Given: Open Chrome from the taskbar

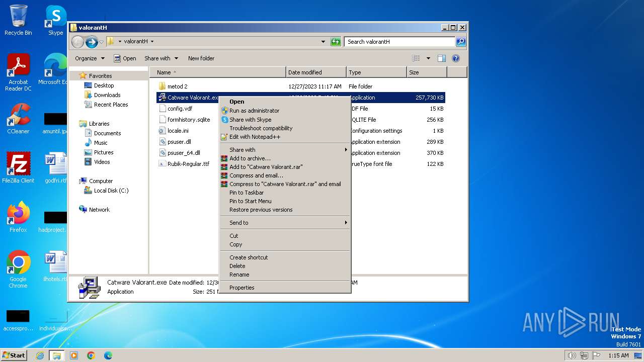Looking at the screenshot, I should 91,355.
